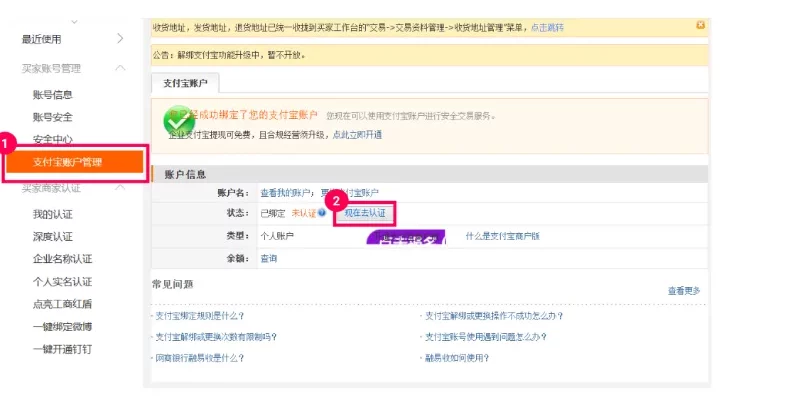The height and width of the screenshot is (413, 800).
Task: Select 支付宝账户管理 in the sidebar
Action: click(75, 162)
